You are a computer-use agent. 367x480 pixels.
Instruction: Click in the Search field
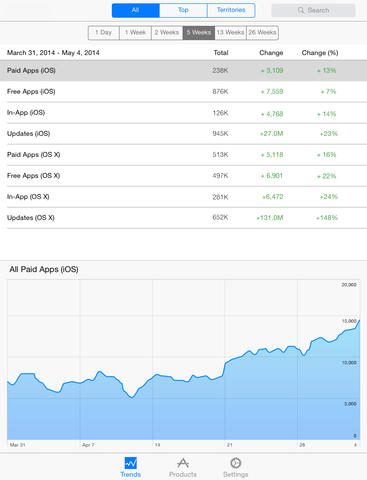click(313, 10)
